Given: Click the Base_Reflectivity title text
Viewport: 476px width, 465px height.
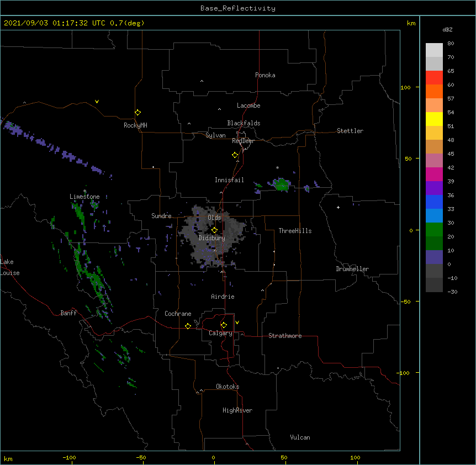Looking at the screenshot, I should pos(238,8).
